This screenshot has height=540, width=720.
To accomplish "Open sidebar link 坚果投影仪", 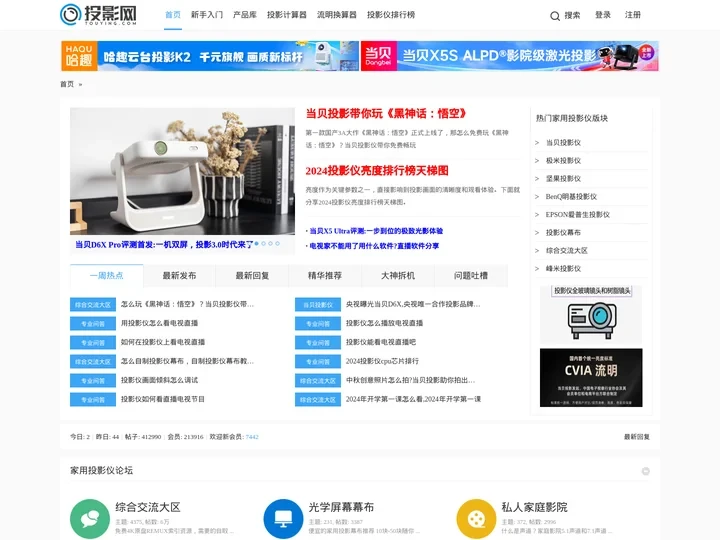I will pyautogui.click(x=563, y=179).
